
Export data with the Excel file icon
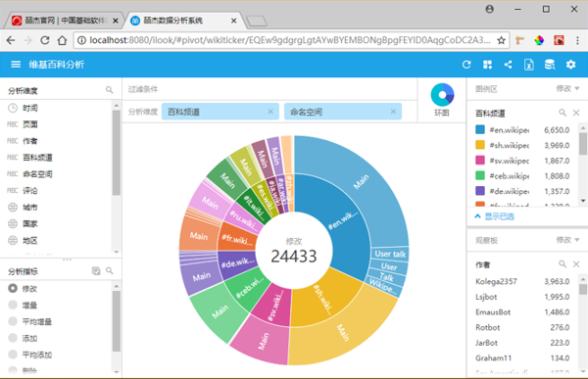pos(529,65)
